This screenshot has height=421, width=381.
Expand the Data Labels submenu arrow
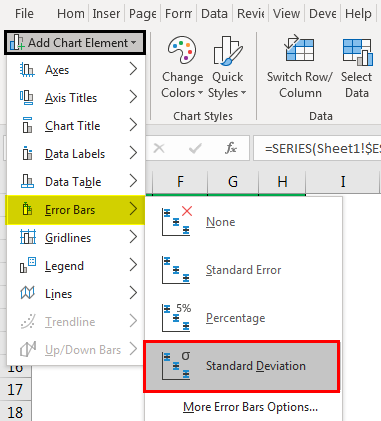tap(133, 153)
